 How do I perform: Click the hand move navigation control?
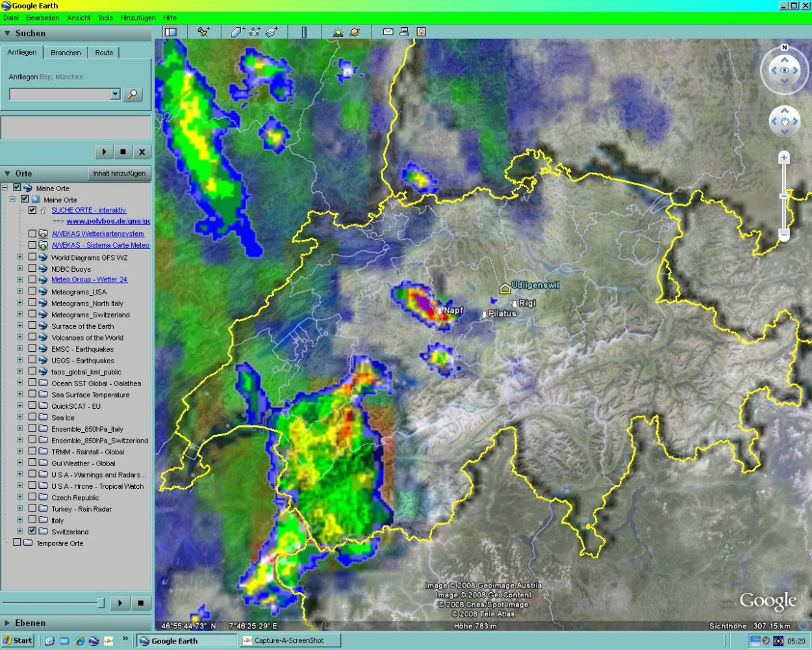(x=785, y=122)
